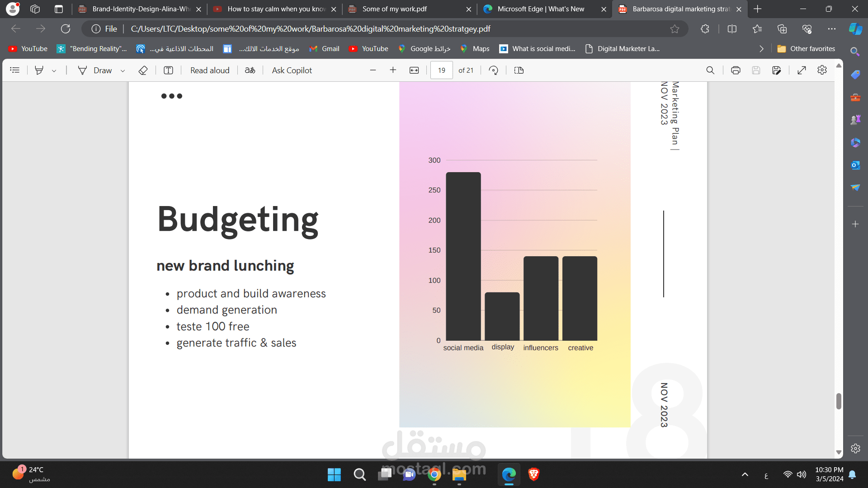Toggle the Page view layout button
The image size is (868, 488).
(519, 70)
